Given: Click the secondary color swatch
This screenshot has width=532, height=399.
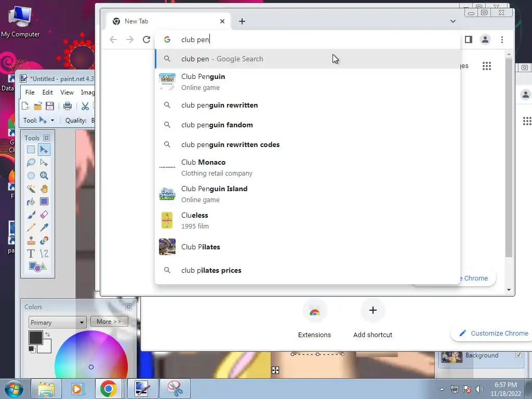Looking at the screenshot, I should [47, 348].
